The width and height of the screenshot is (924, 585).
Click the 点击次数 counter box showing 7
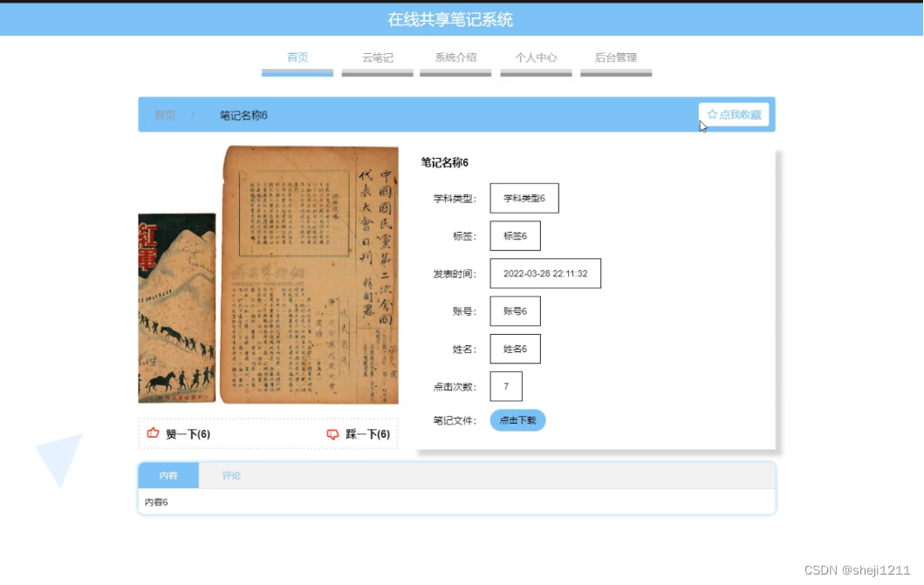(x=506, y=385)
